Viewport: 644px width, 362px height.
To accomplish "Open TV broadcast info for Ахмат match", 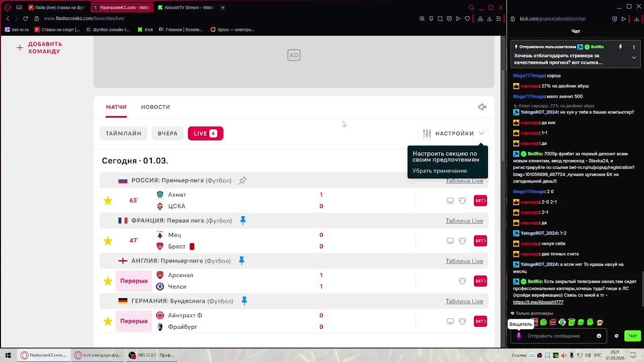I will pyautogui.click(x=450, y=201).
